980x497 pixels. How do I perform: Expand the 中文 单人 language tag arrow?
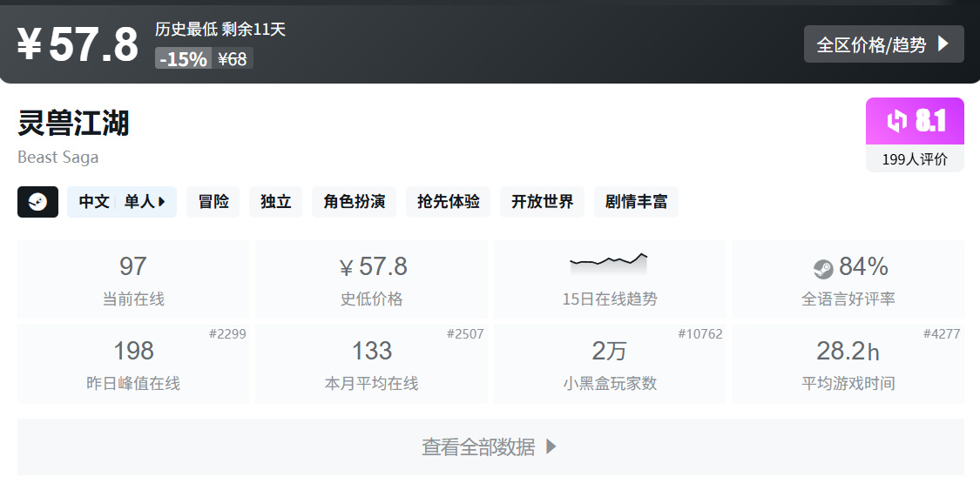[162, 202]
